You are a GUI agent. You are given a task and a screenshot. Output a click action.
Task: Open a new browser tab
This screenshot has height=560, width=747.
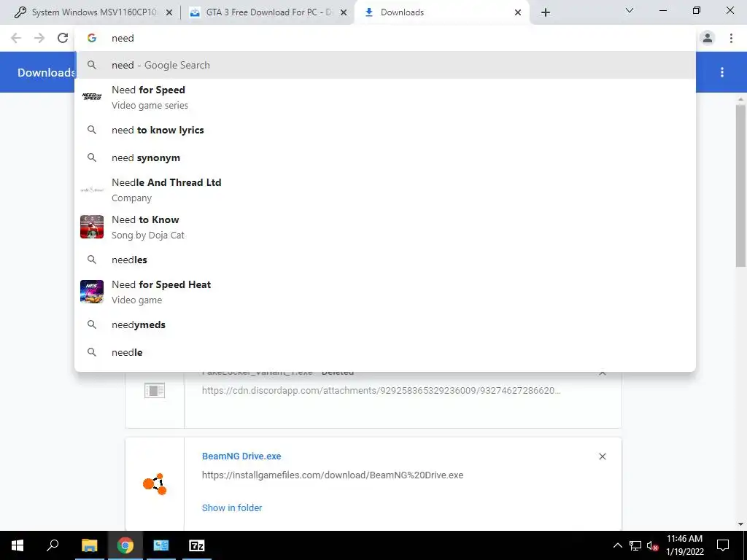(x=546, y=12)
